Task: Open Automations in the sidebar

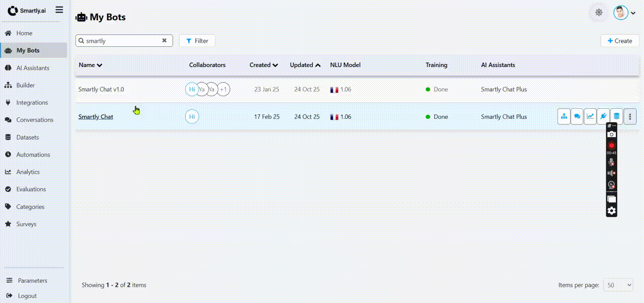Action: [x=33, y=155]
